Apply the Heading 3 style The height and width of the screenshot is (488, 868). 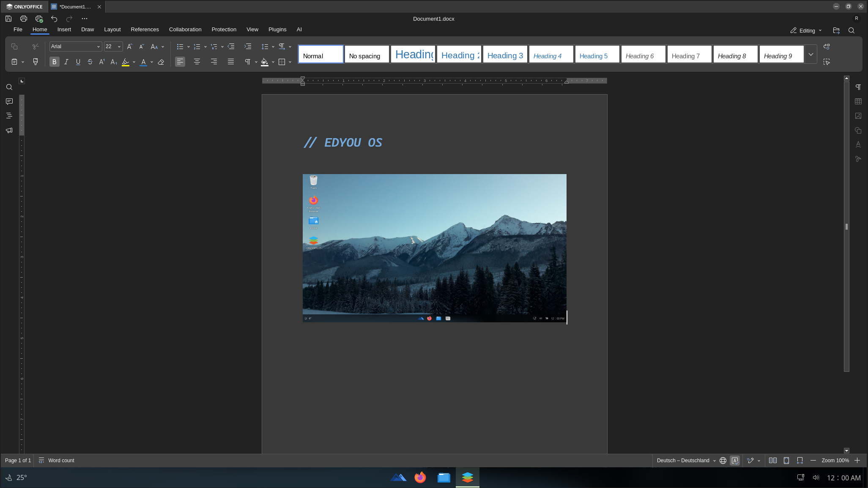pos(505,55)
